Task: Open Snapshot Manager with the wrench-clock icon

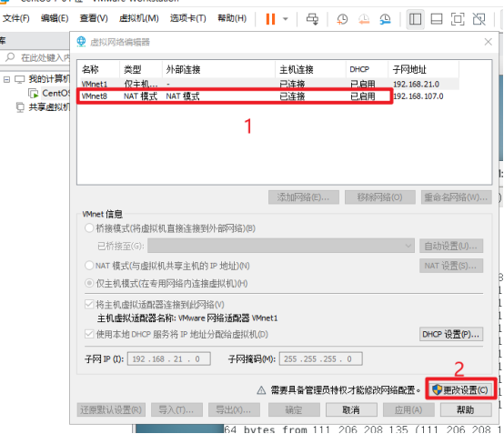Action: [x=385, y=19]
